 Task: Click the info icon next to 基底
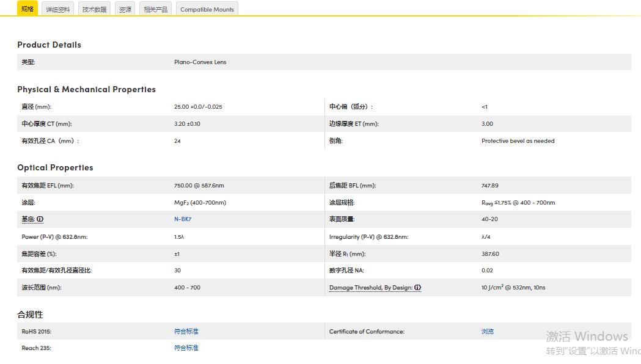point(40,219)
